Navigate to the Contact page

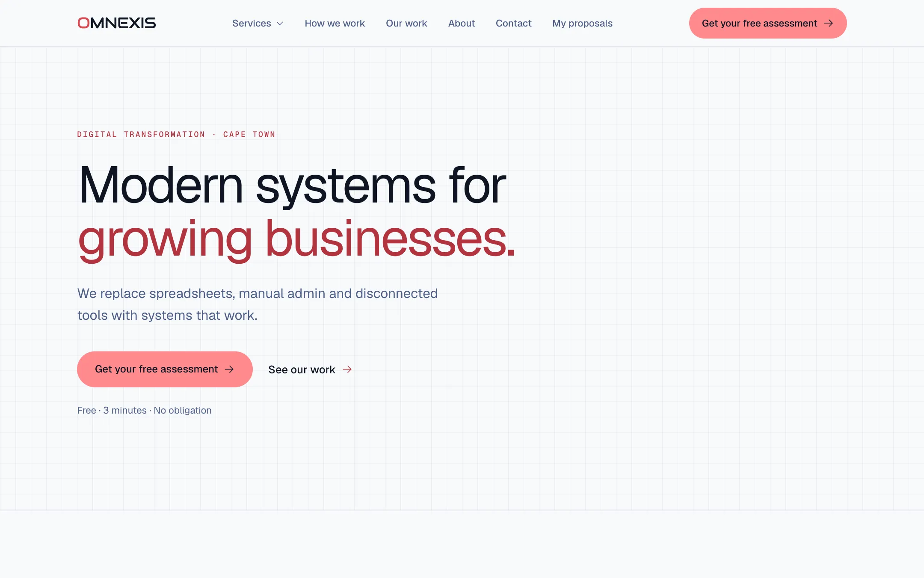(513, 23)
